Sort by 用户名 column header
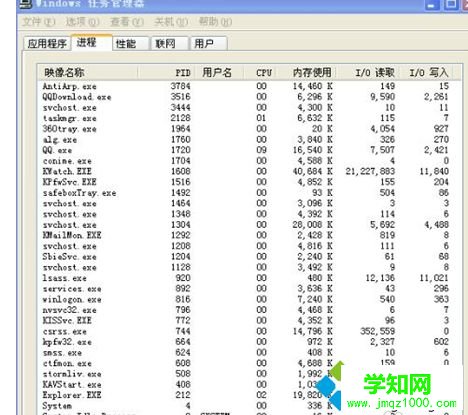The image size is (468, 415). 219,72
